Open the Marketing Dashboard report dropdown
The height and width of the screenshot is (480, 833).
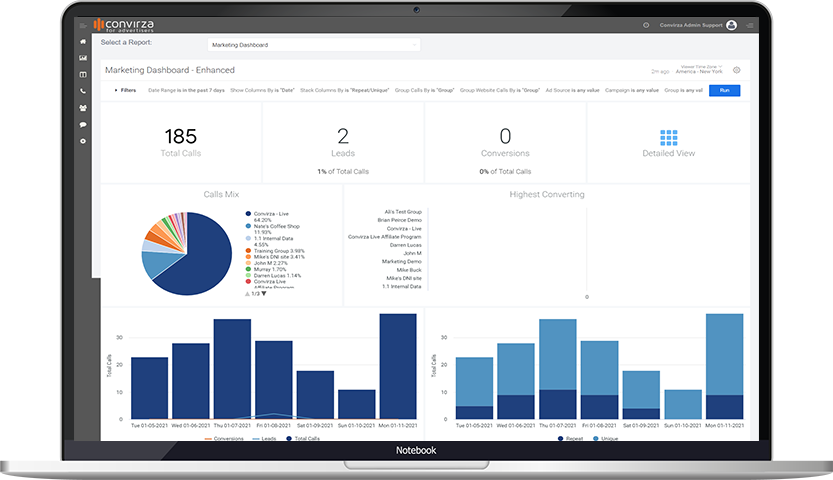314,45
